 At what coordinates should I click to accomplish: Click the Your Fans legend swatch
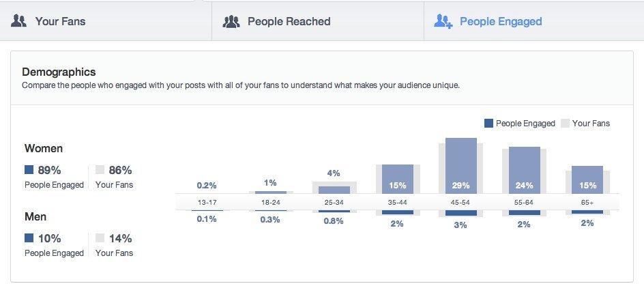[x=565, y=124]
